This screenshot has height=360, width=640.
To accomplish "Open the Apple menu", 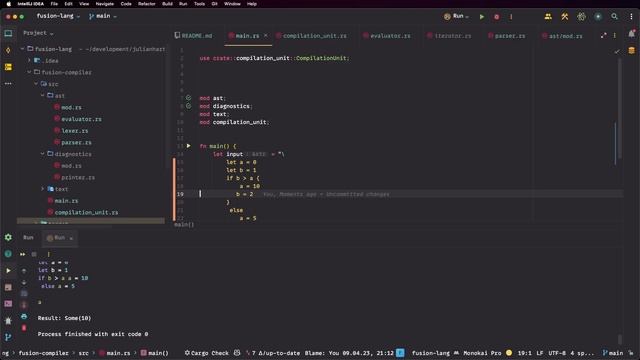I will pos(9,4).
